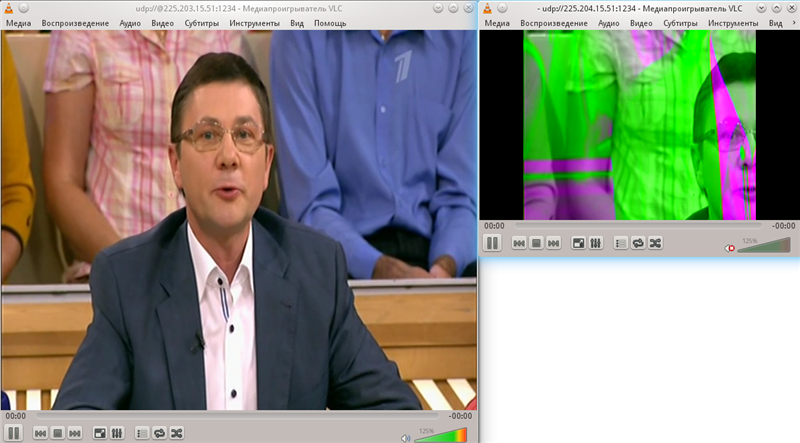Unmute audio in the right VLC window
Screen dimensions: 800x443
coord(730,248)
